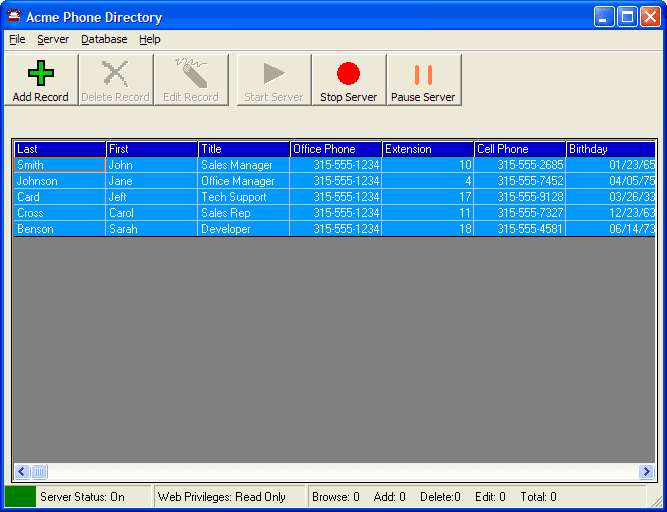The height and width of the screenshot is (512, 667).
Task: Click the first name Jeft cell
Action: point(152,197)
